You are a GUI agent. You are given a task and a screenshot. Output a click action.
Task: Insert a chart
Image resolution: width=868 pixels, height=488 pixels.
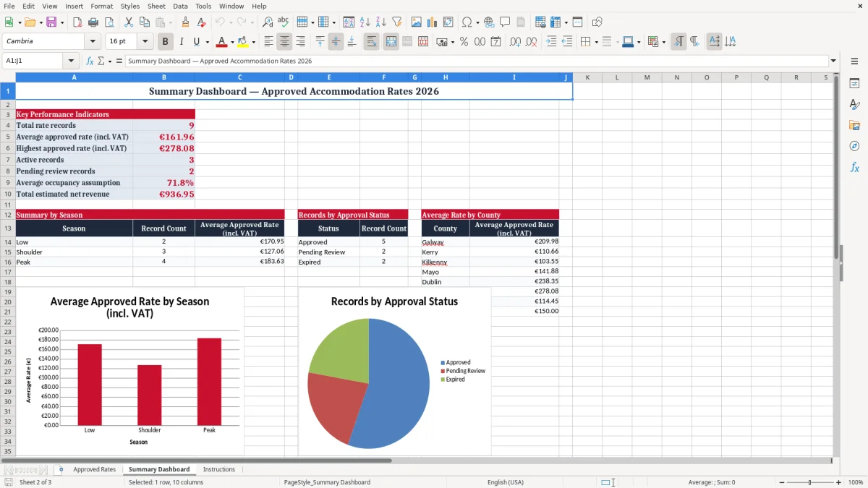tap(433, 22)
